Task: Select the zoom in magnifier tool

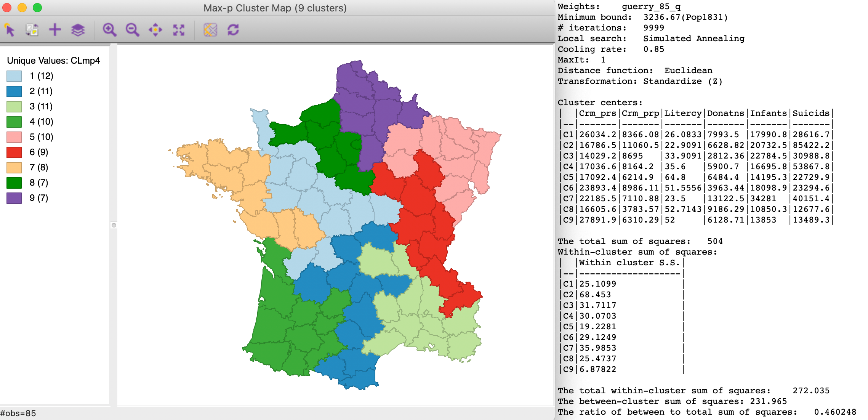Action: [x=109, y=30]
